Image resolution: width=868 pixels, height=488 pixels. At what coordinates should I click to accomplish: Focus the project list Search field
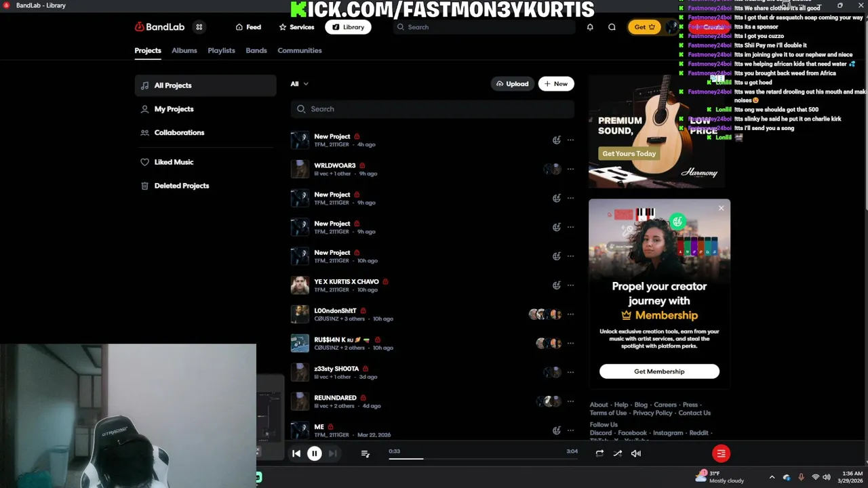[432, 109]
